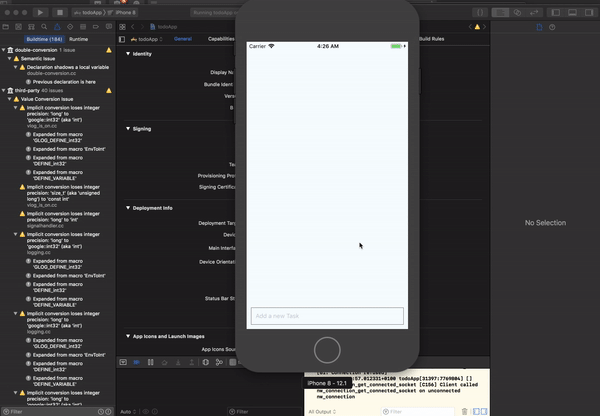The height and width of the screenshot is (416, 600).
Task: Open the Quick Help inspector icon
Action: point(552,26)
